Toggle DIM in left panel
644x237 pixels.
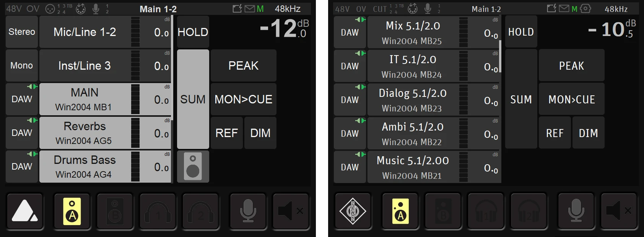(260, 133)
